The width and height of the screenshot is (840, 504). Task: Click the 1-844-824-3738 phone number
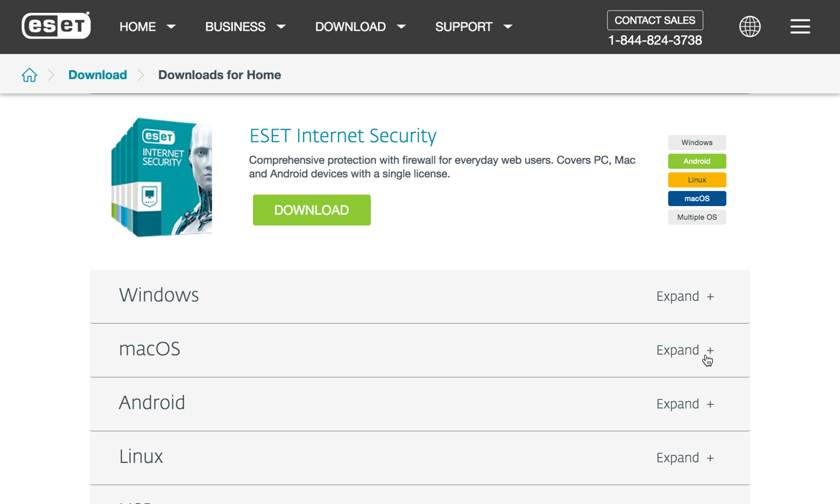pos(655,40)
